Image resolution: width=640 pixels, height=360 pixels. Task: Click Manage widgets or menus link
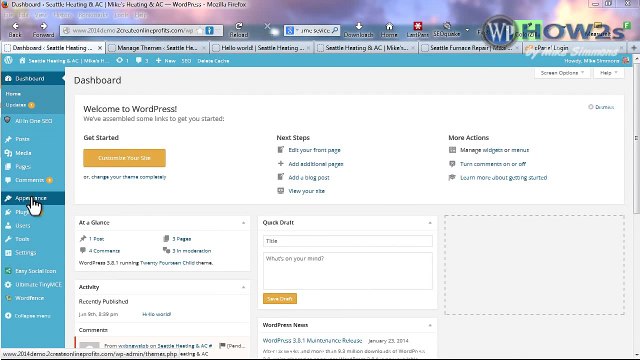(494, 150)
